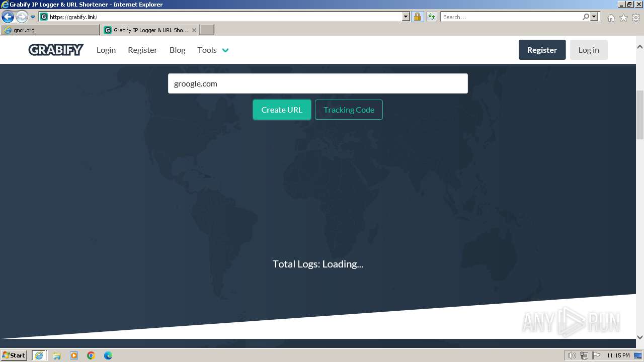The height and width of the screenshot is (362, 644).
Task: Open the Blog nav link
Action: (177, 50)
